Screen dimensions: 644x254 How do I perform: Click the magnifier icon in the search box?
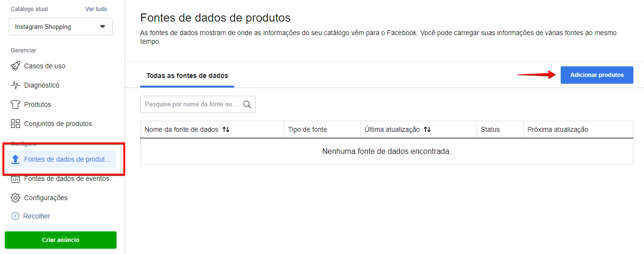(x=247, y=104)
